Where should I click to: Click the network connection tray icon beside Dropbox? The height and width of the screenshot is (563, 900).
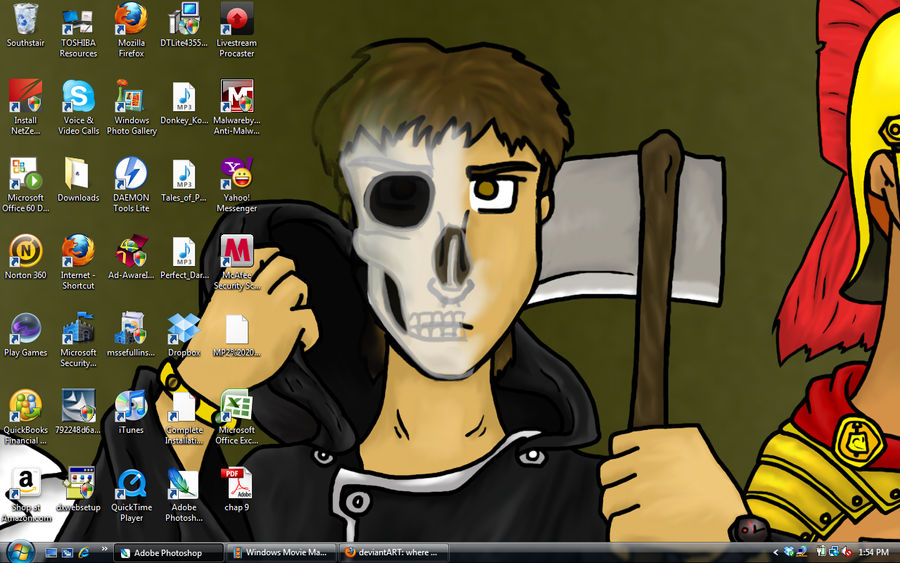tap(802, 552)
